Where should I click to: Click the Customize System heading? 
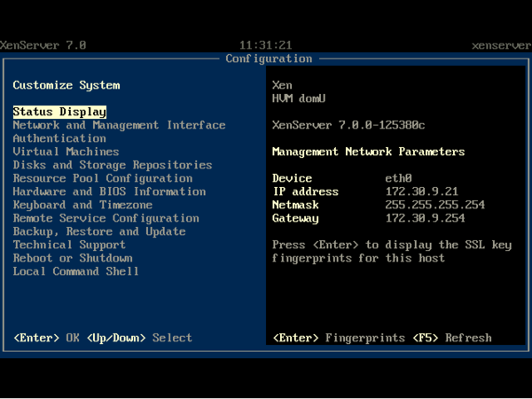pos(66,85)
